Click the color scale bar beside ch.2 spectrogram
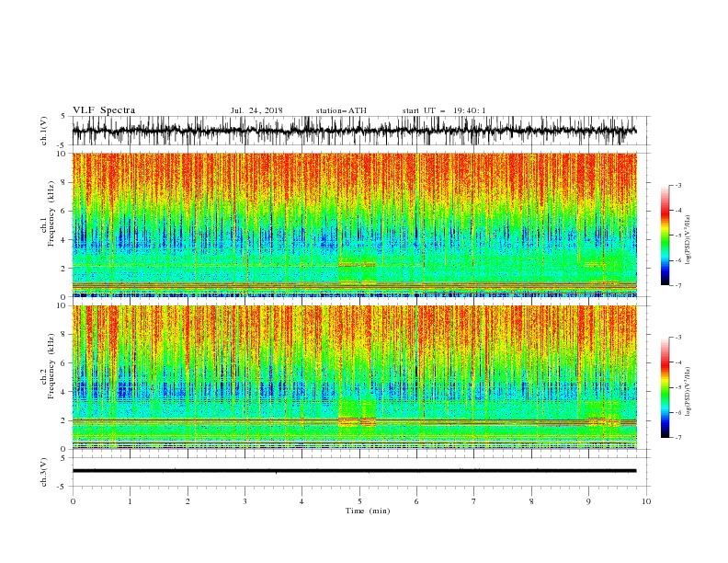Screen dimensions: 728x563 pyautogui.click(x=665, y=387)
